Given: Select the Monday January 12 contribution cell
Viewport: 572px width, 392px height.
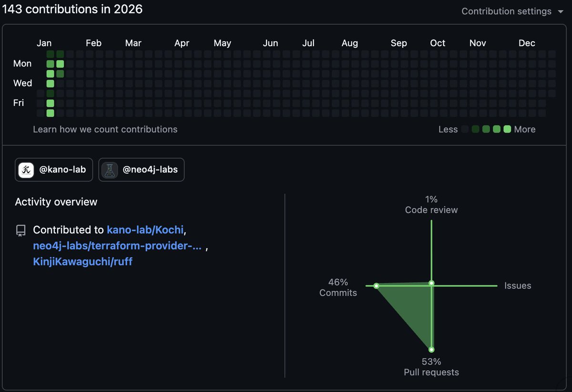Looking at the screenshot, I should coord(60,64).
